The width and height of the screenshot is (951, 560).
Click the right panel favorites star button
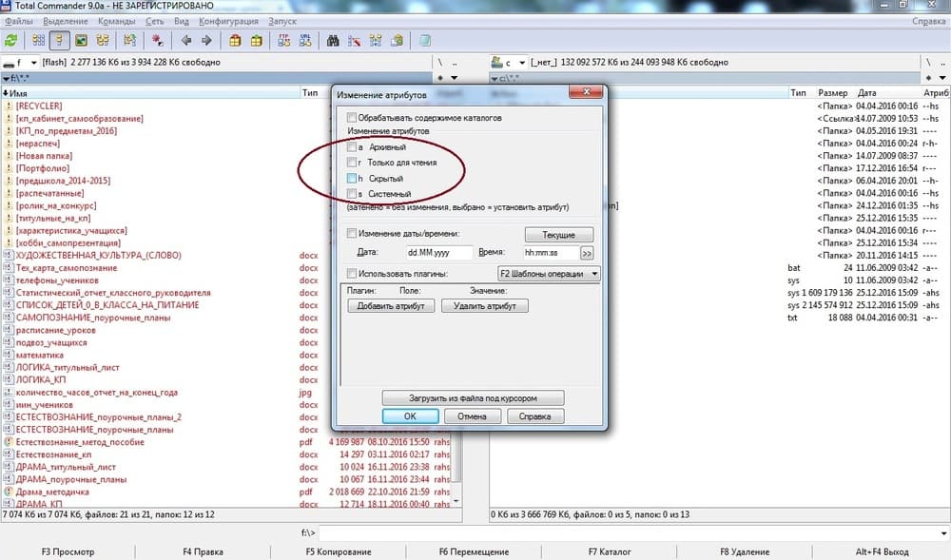928,78
